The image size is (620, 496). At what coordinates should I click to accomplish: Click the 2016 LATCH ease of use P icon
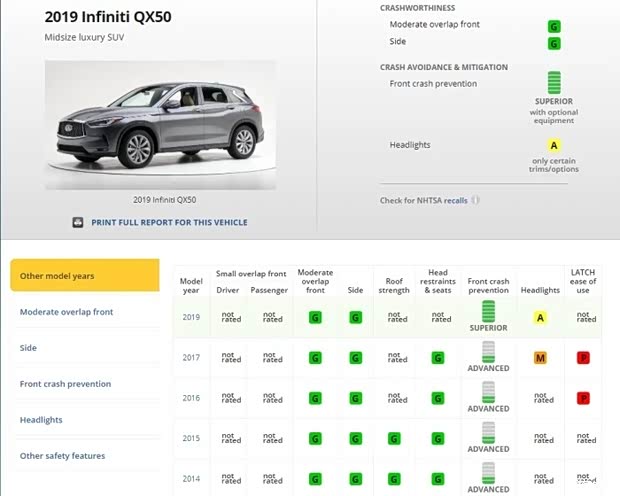[x=583, y=397]
